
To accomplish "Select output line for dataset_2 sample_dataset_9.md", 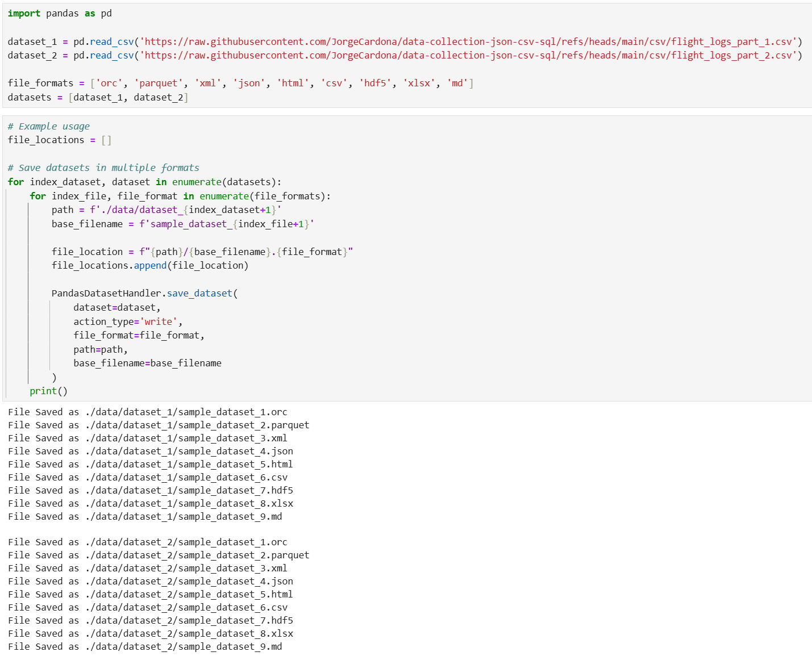I will pyautogui.click(x=144, y=646).
